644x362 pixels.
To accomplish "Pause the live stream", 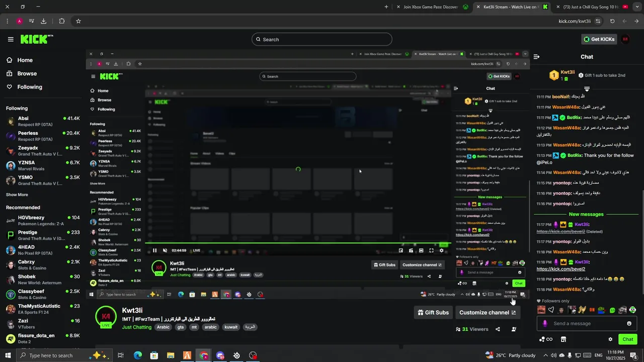I will [155, 250].
